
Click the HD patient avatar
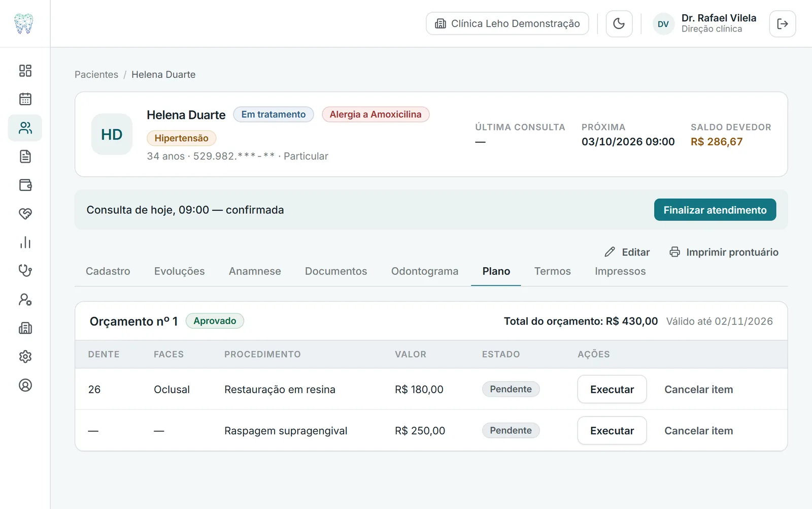click(112, 134)
